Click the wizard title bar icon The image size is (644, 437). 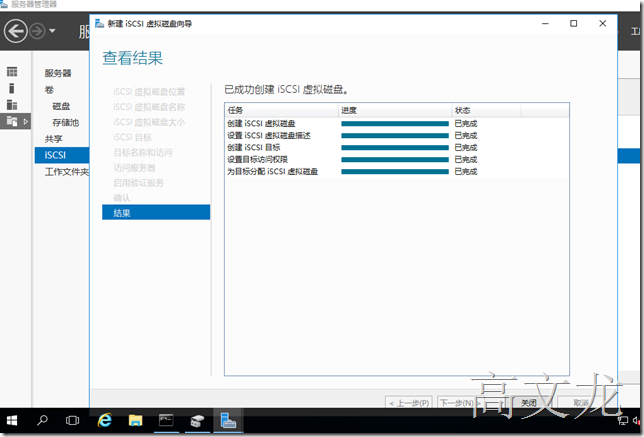pos(99,24)
